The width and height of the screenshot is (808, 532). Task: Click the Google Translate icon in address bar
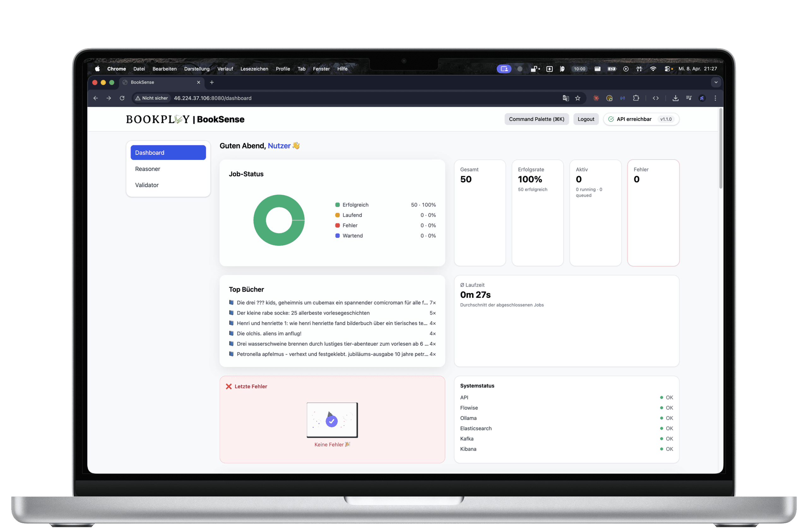click(566, 98)
